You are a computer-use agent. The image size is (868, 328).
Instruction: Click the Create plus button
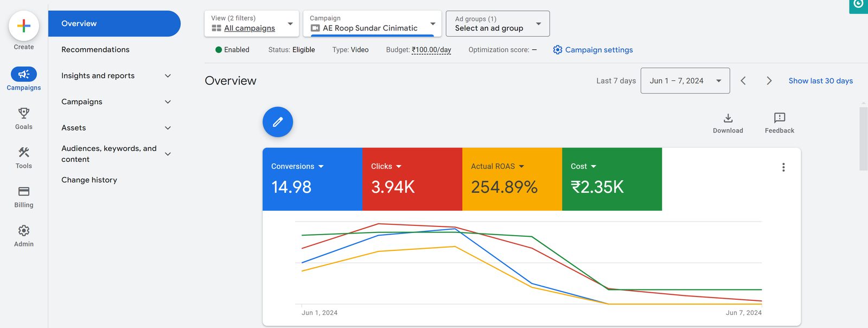(x=24, y=26)
